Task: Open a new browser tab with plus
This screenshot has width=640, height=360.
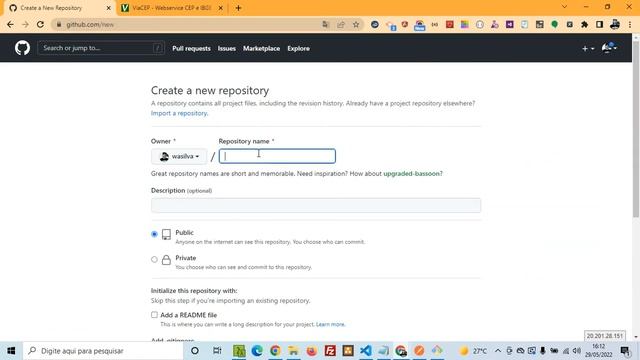Action: click(x=238, y=8)
